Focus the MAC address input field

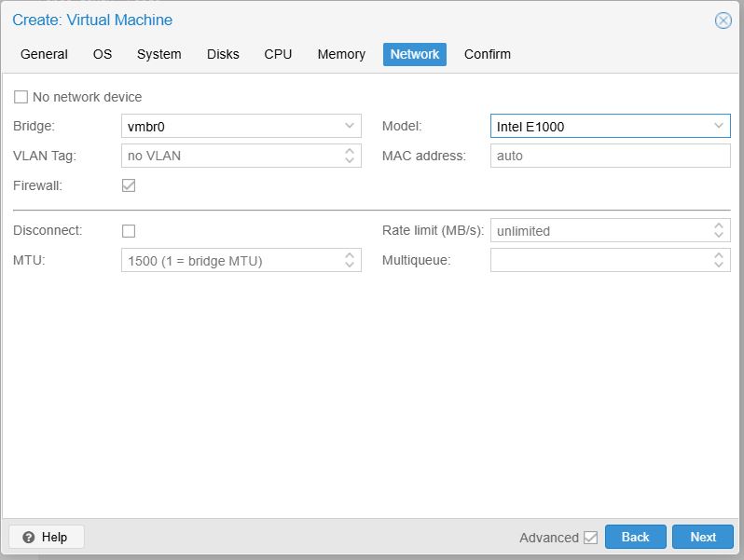pyautogui.click(x=610, y=156)
